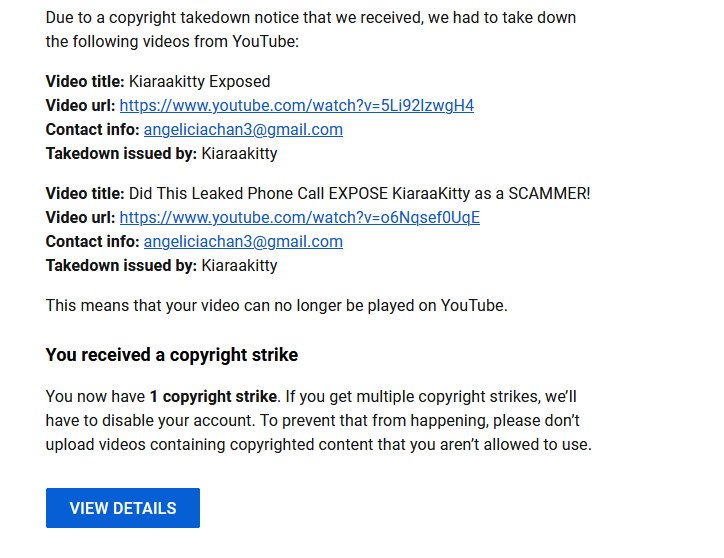
Task: Click the first bold 'Video url:' label
Action: (x=80, y=105)
